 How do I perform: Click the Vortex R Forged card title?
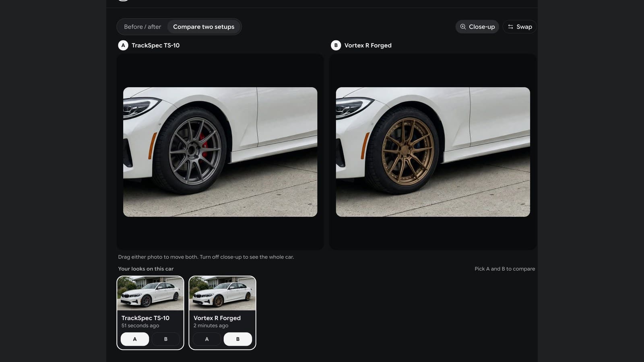[217, 318]
